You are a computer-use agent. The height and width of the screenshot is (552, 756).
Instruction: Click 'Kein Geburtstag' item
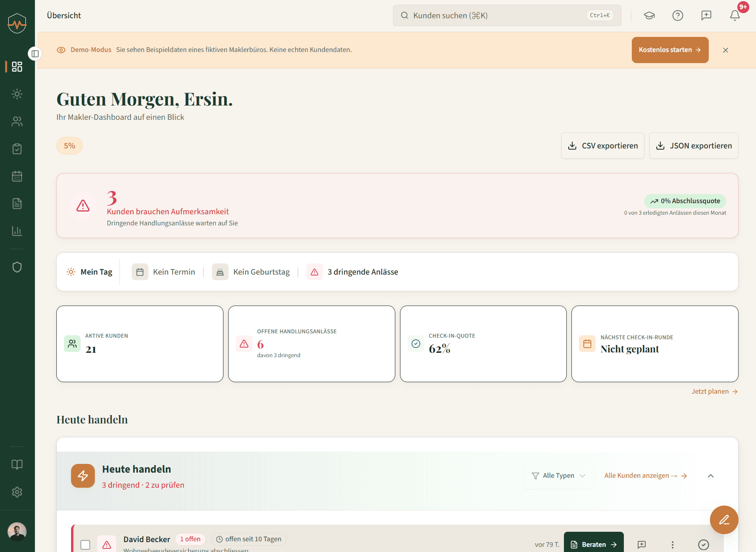click(x=251, y=272)
